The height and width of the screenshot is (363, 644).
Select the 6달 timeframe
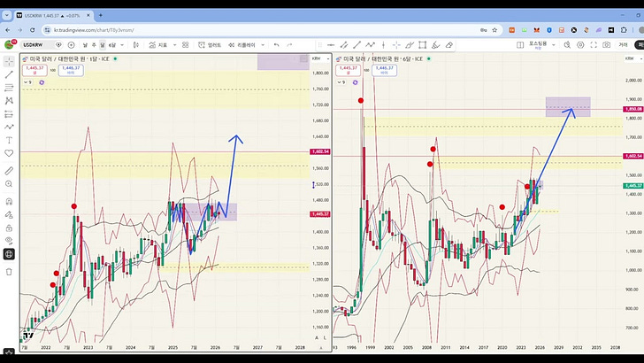pyautogui.click(x=112, y=45)
